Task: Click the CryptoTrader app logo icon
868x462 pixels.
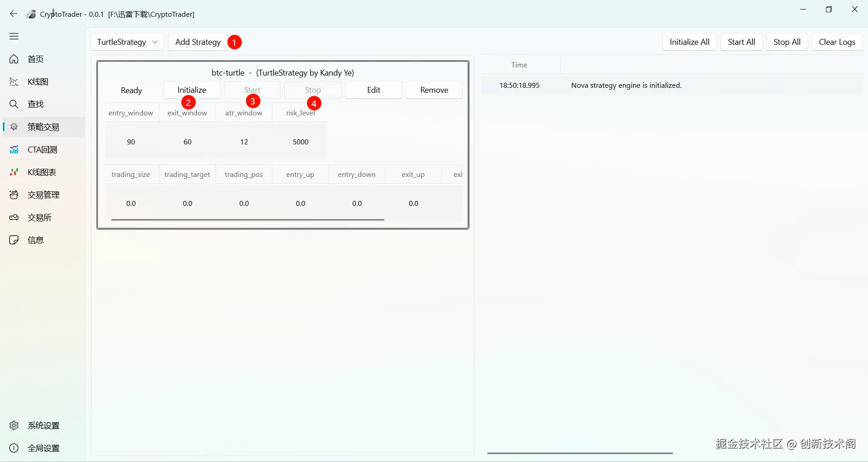Action: 31,14
